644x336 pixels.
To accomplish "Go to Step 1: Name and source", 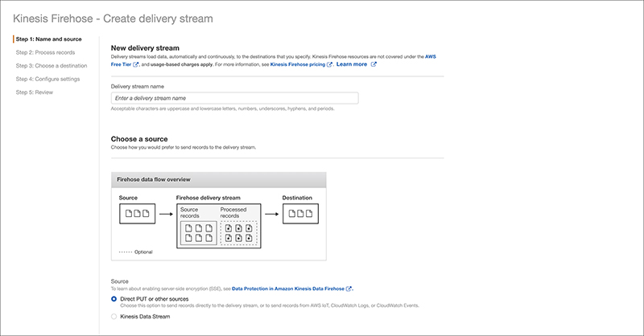I will pos(48,39).
